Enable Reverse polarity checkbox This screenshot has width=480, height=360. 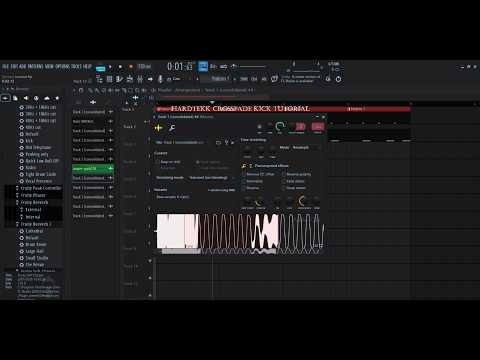click(x=284, y=174)
